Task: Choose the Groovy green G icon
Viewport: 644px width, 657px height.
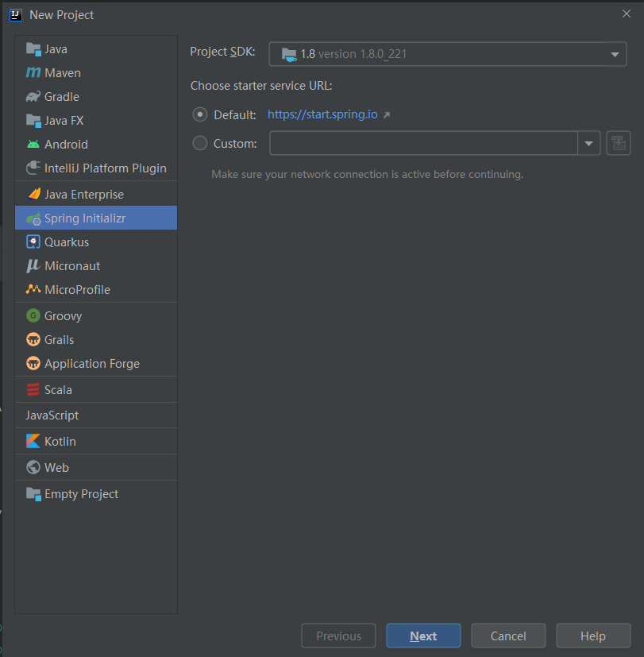Action: pos(33,315)
